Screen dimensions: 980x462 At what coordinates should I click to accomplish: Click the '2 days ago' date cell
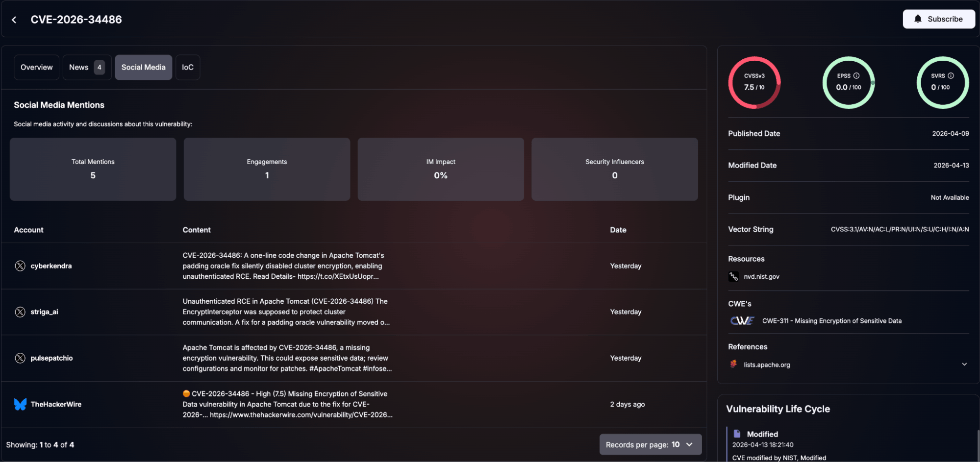(x=628, y=404)
